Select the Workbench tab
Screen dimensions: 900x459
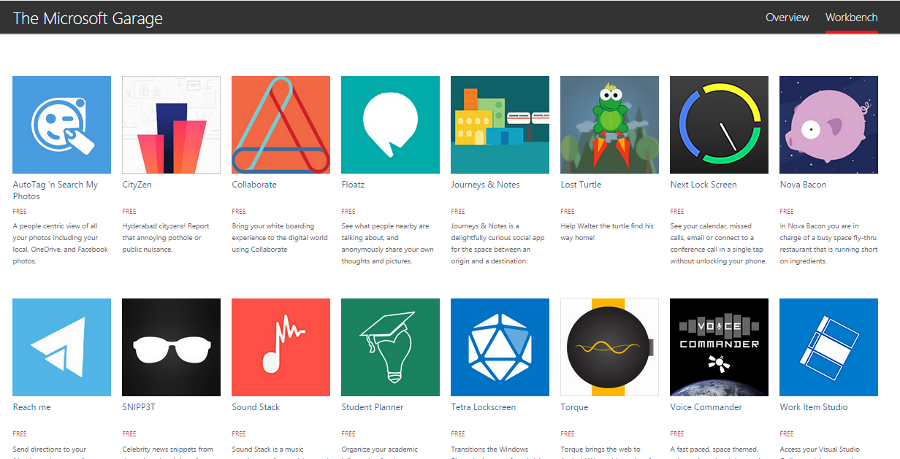pyautogui.click(x=851, y=17)
